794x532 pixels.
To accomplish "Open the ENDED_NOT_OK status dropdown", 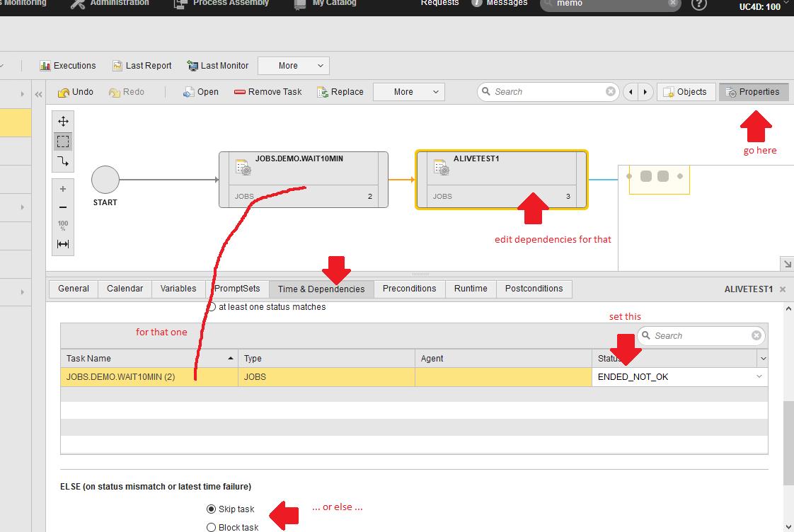I will (x=759, y=377).
